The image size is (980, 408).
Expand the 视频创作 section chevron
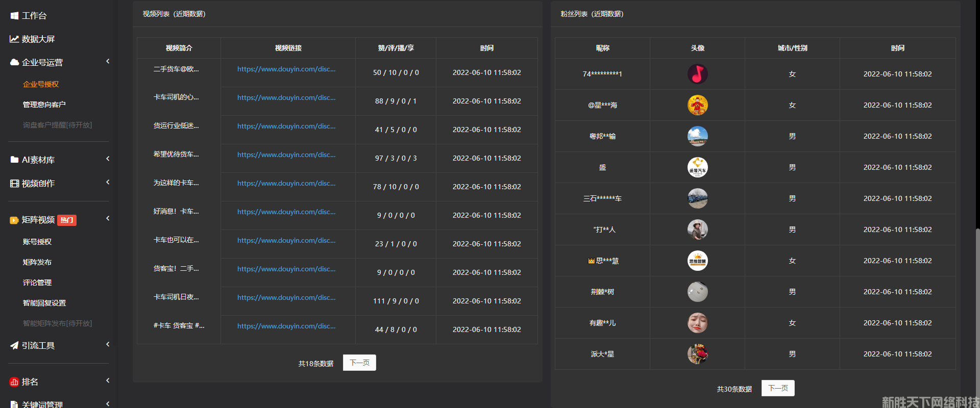coord(108,183)
